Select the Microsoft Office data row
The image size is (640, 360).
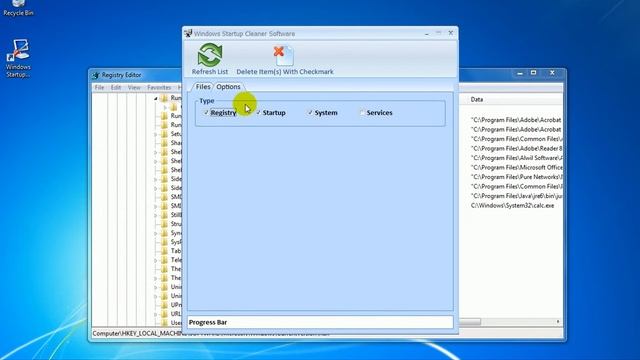tap(517, 167)
